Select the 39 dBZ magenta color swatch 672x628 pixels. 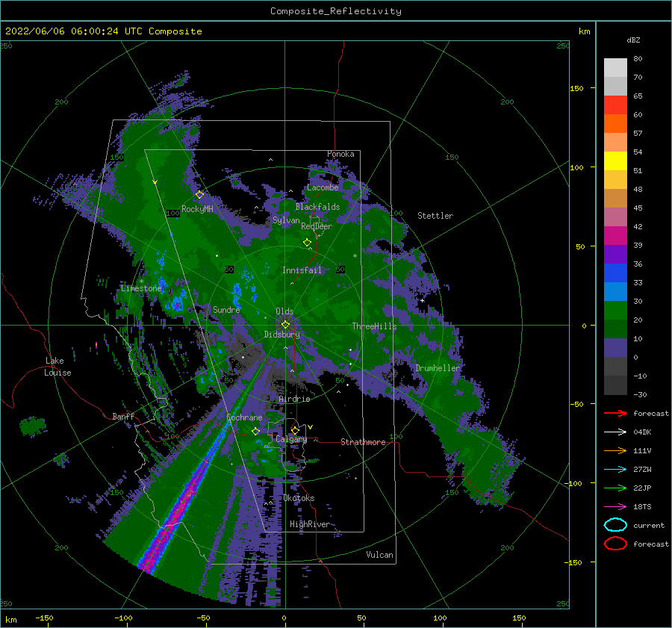pos(615,236)
